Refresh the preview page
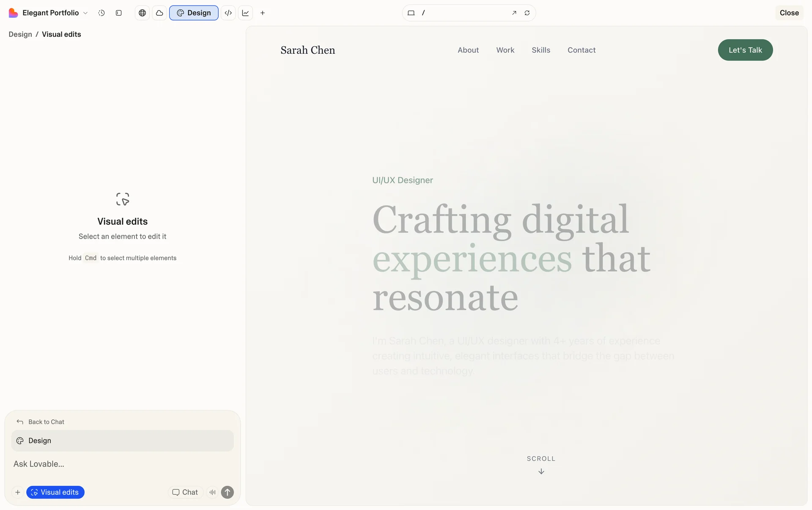The height and width of the screenshot is (510, 812). (x=527, y=13)
